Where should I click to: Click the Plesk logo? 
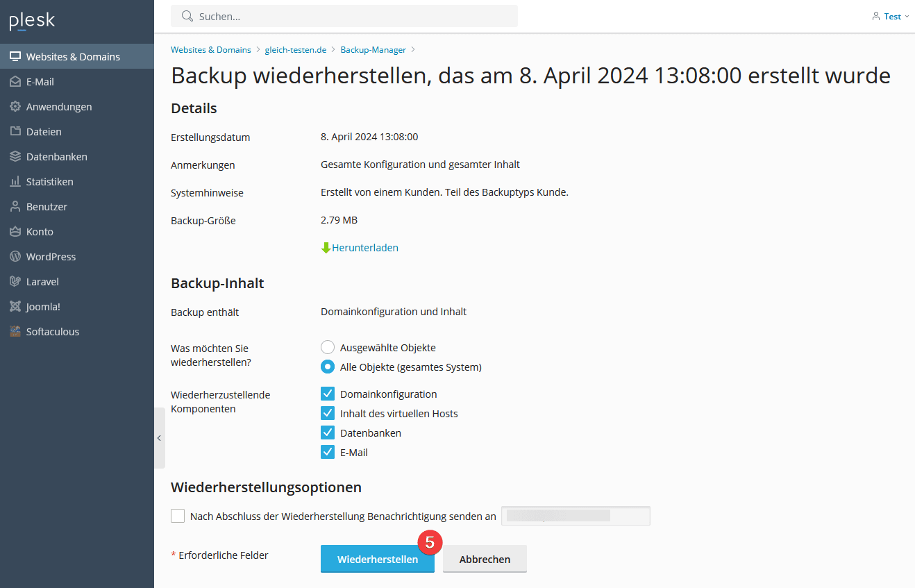click(32, 22)
